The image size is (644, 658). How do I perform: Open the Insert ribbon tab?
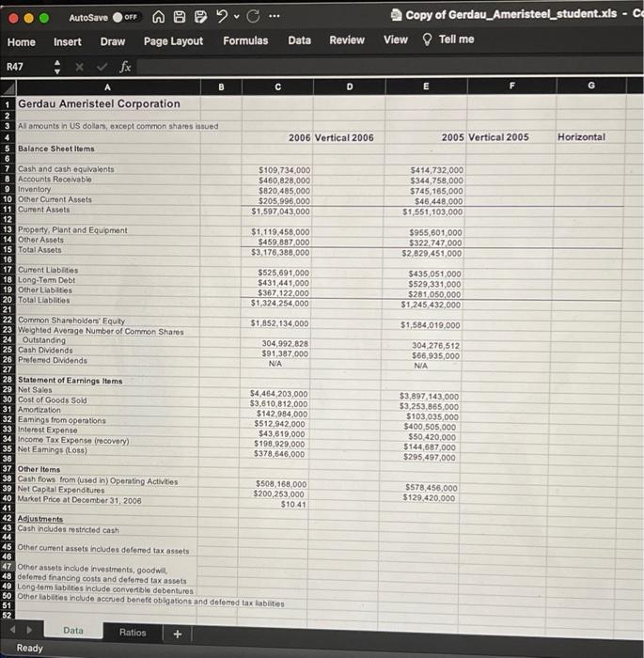click(x=67, y=42)
